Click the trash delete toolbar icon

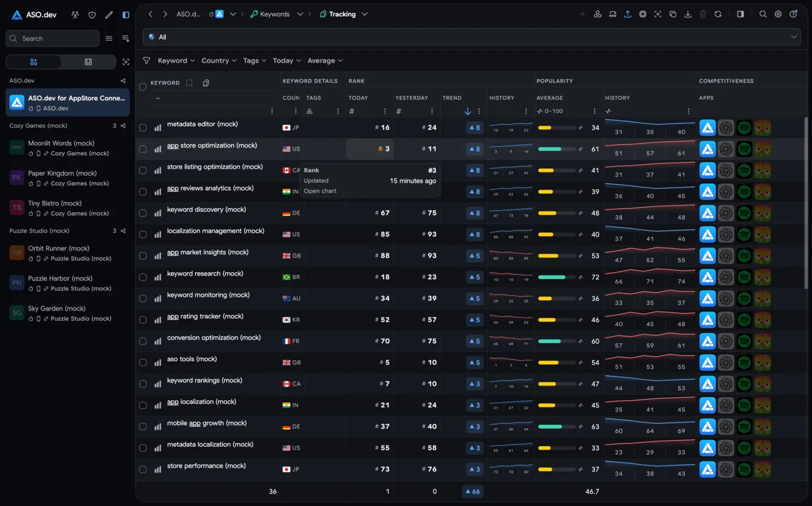pyautogui.click(x=703, y=14)
